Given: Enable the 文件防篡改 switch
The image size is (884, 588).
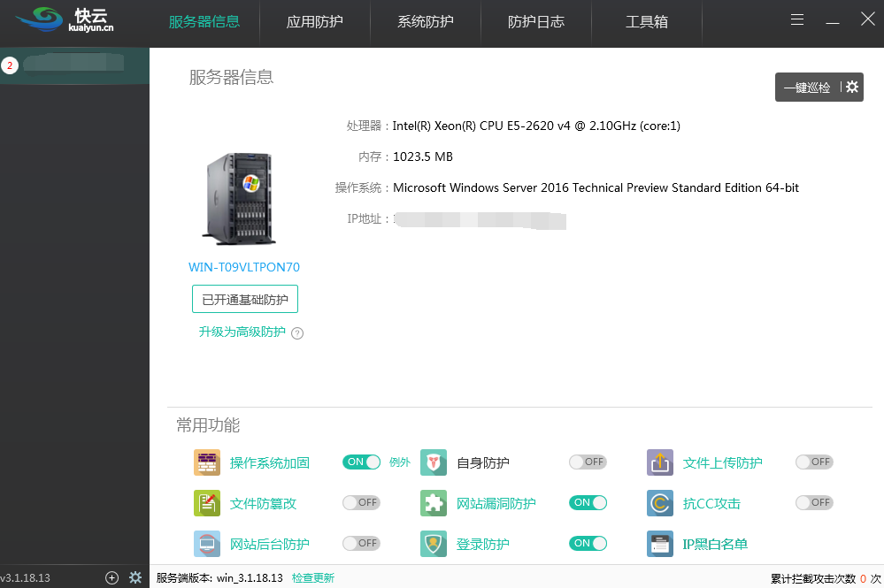Looking at the screenshot, I should [361, 502].
